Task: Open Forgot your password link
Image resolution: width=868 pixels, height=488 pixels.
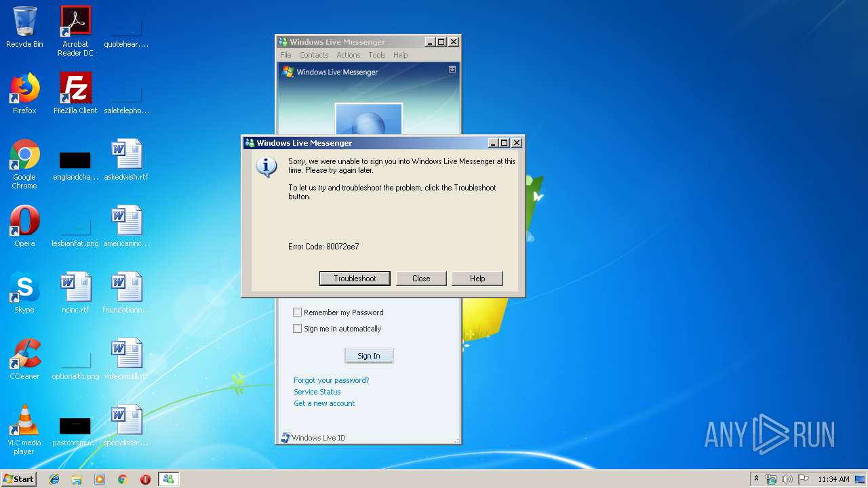Action: [331, 380]
